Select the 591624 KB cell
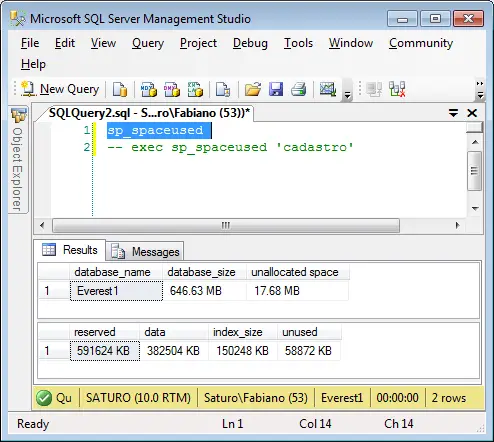This screenshot has width=494, height=442. (105, 351)
